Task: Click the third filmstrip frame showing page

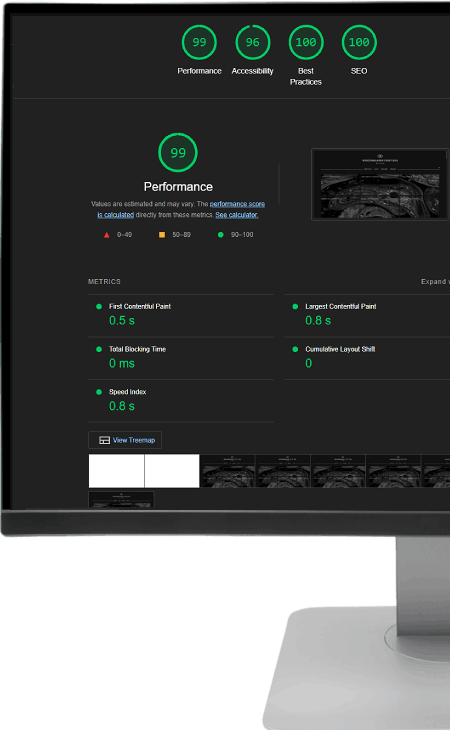Action: click(227, 471)
